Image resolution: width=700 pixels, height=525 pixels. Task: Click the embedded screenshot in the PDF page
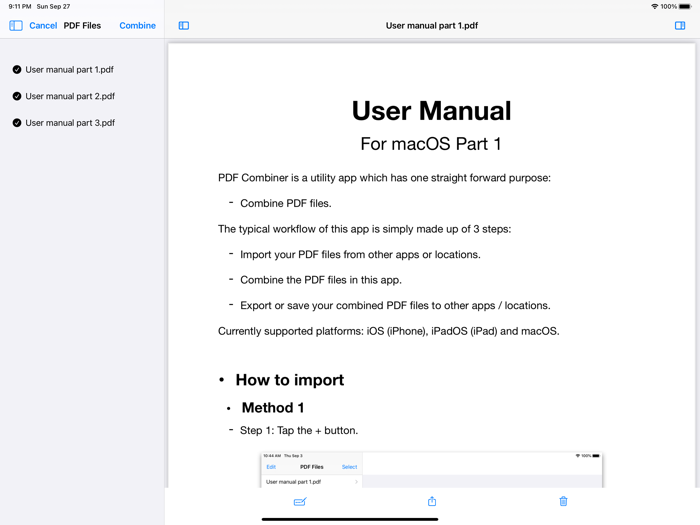tap(431, 470)
